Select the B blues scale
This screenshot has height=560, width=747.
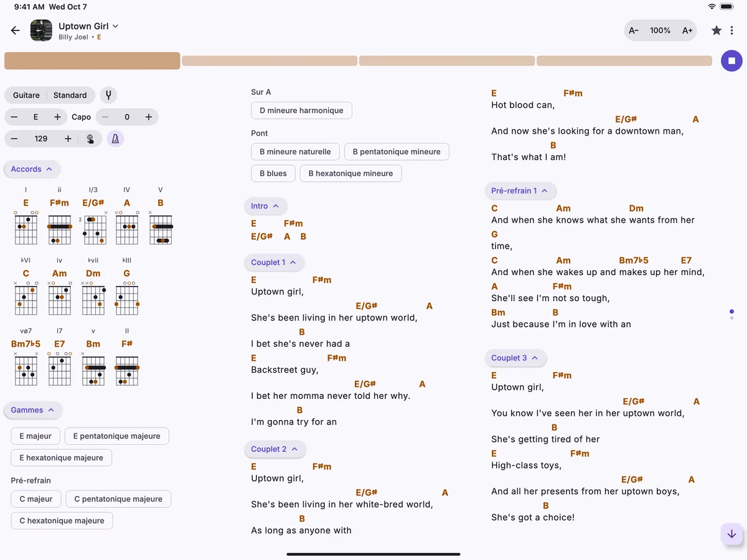point(273,174)
